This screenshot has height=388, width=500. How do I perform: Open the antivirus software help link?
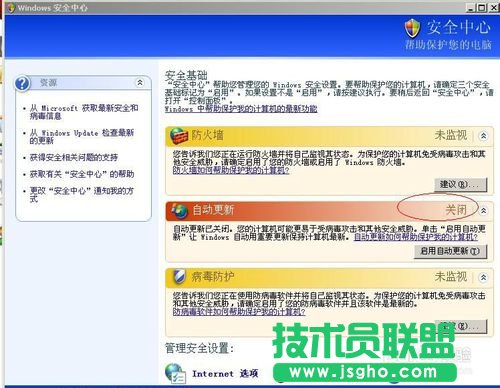[239, 312]
